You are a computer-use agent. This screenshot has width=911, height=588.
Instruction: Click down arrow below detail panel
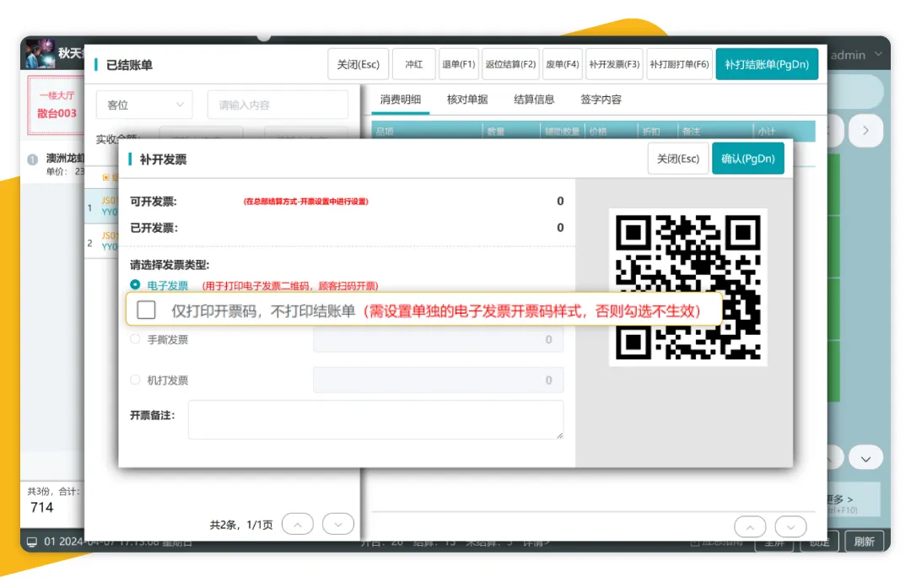(790, 527)
